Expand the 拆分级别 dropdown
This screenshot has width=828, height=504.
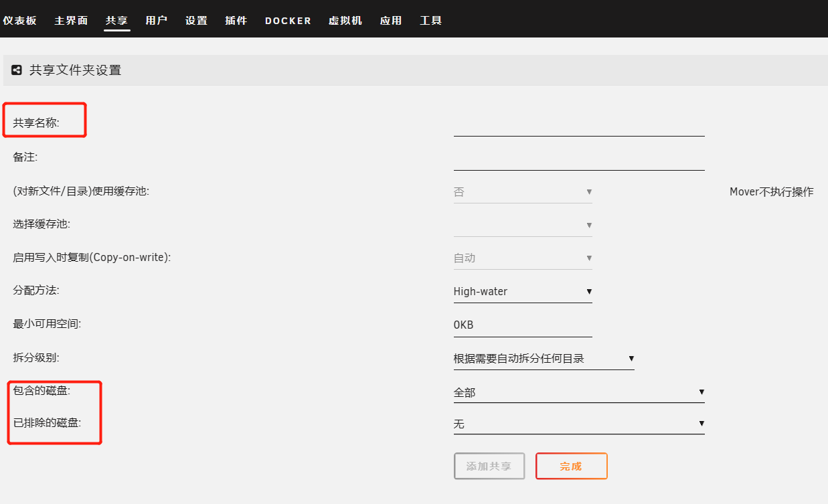point(543,359)
